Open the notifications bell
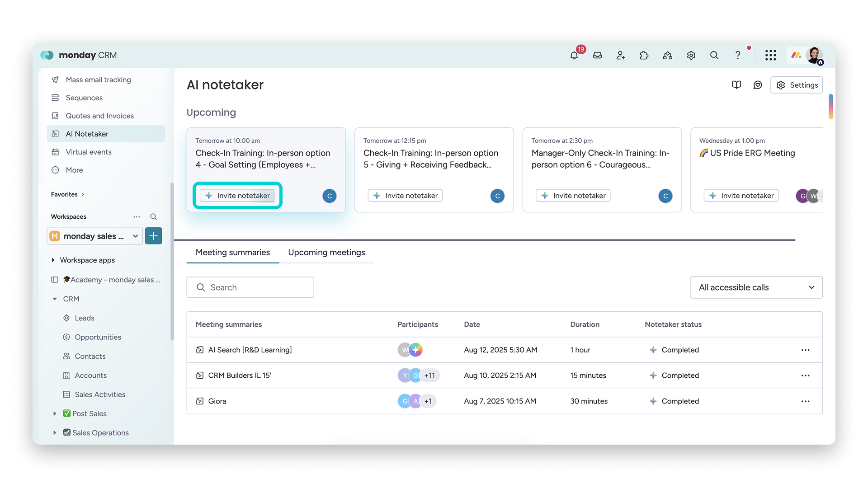This screenshot has width=868, height=488. point(574,55)
